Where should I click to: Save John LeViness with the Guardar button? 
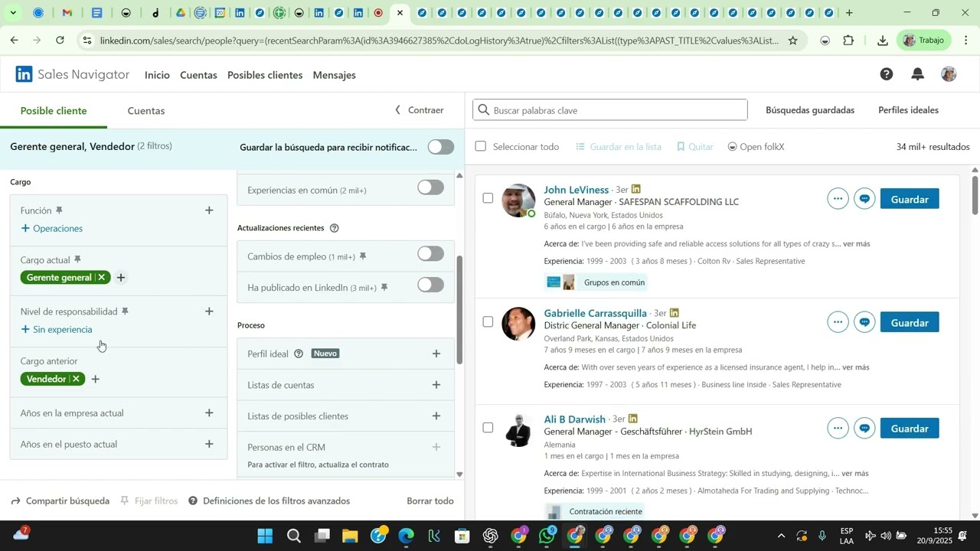910,199
